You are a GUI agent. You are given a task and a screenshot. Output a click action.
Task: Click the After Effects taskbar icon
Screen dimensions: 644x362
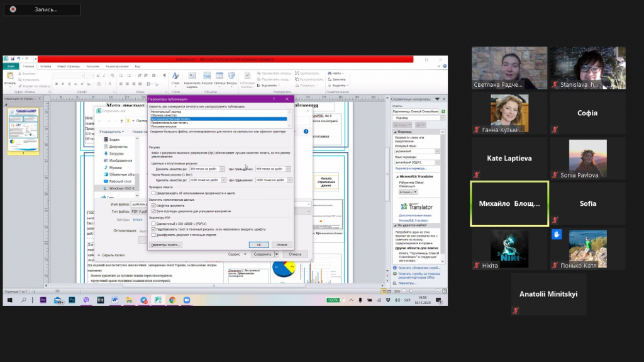coord(43,300)
